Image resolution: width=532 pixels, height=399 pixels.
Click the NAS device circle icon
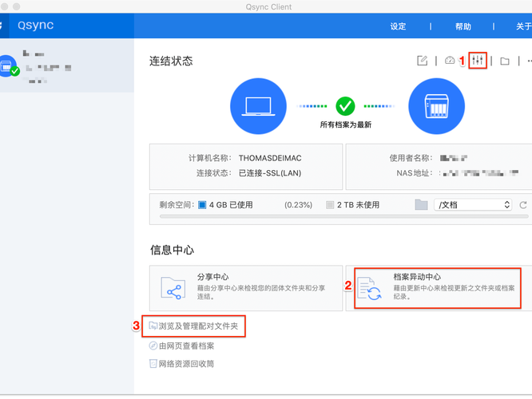tap(436, 106)
